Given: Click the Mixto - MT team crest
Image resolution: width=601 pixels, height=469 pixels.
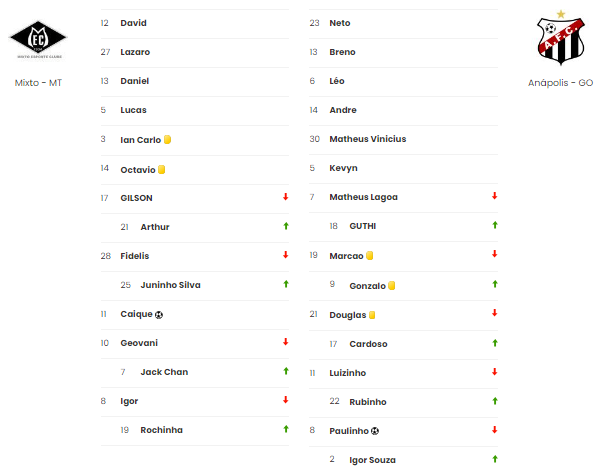Looking at the screenshot, I should click(x=38, y=40).
